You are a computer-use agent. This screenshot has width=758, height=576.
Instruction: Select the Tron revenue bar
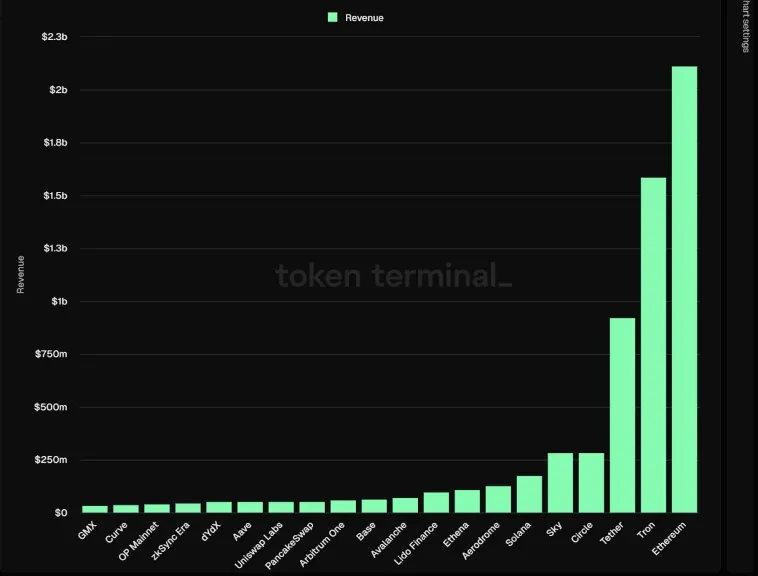(x=653, y=345)
